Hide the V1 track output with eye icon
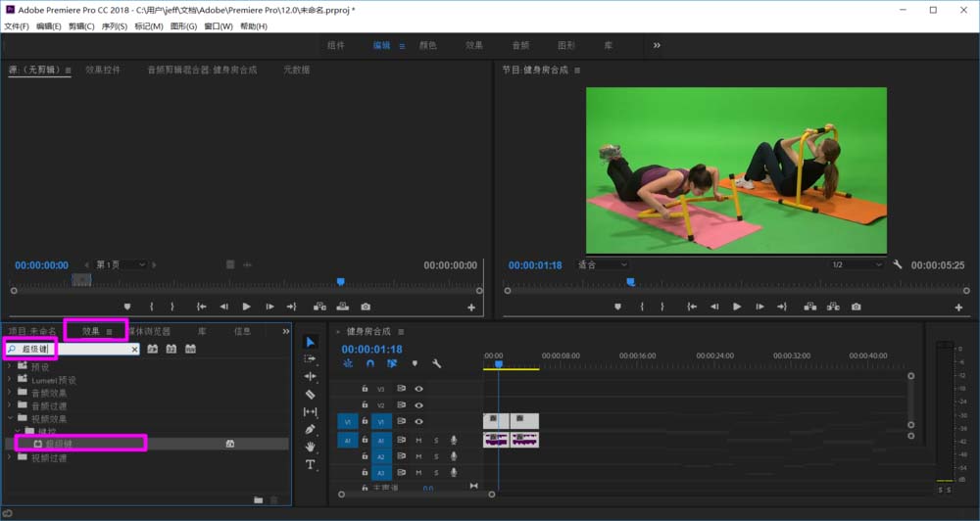 [x=418, y=421]
